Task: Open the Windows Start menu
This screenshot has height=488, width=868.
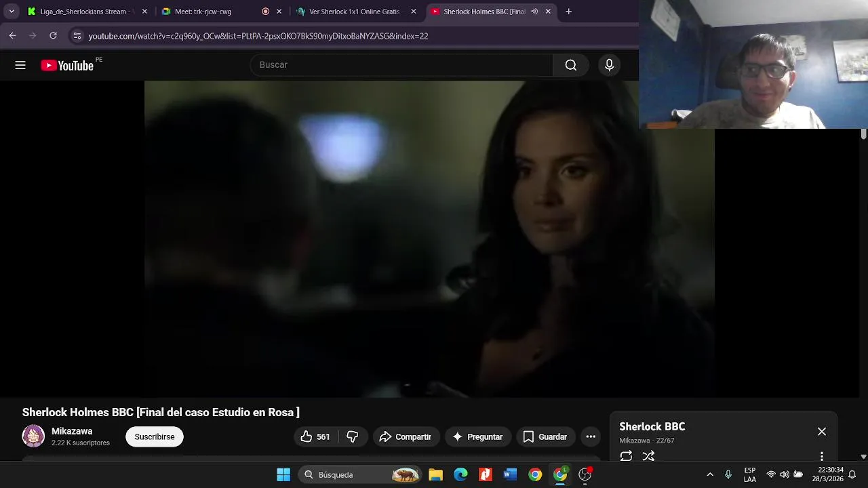Action: pos(283,474)
